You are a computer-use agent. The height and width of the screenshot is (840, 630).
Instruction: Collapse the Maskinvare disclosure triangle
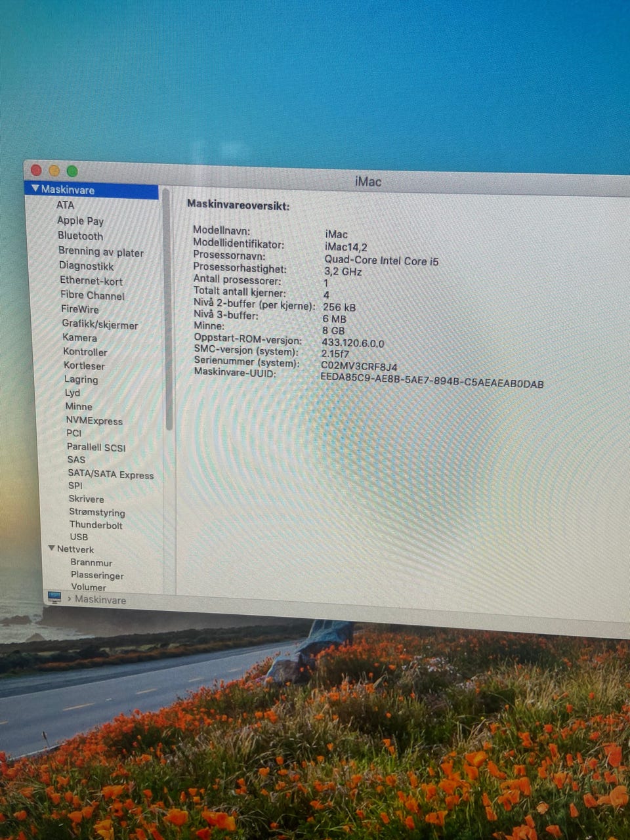tap(35, 188)
